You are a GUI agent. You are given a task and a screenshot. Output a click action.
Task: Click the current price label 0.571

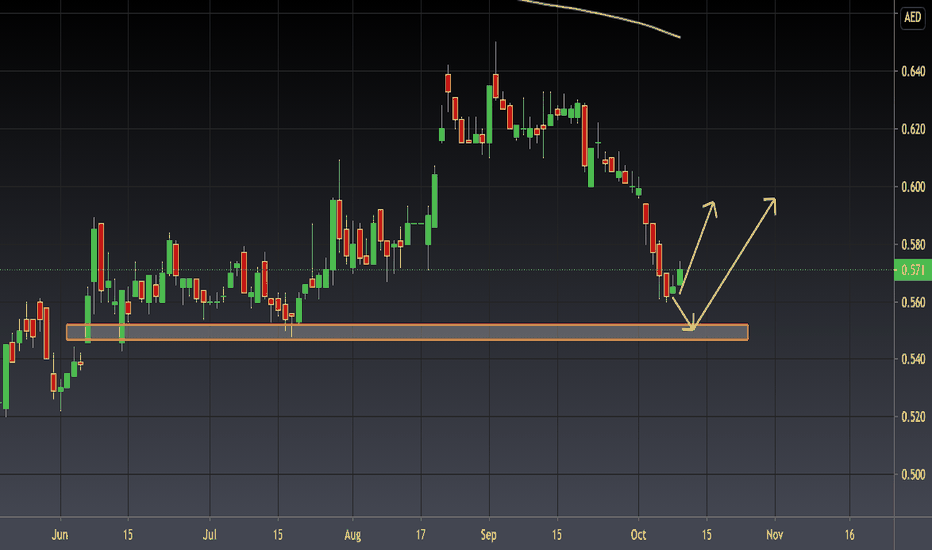913,270
